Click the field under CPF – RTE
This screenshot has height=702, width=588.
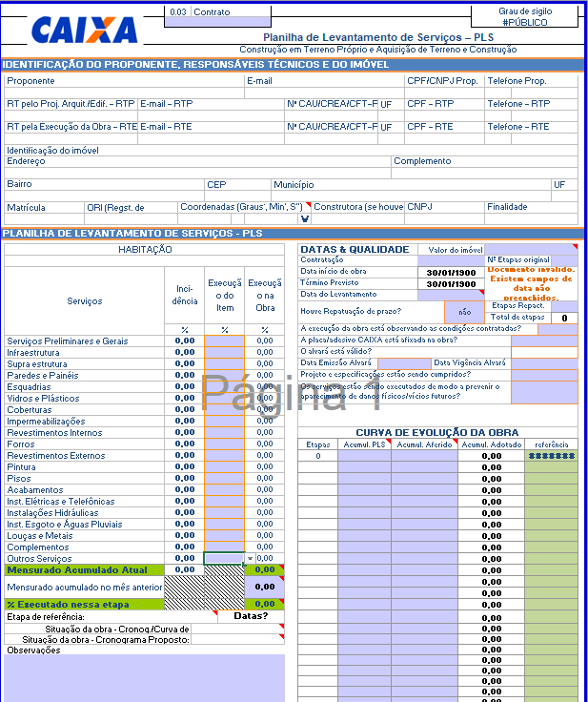point(444,139)
